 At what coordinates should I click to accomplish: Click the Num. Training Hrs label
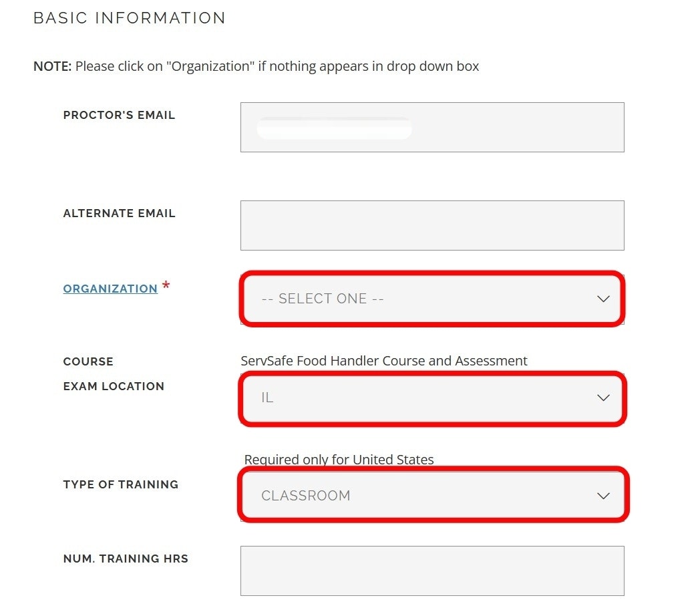coord(126,559)
